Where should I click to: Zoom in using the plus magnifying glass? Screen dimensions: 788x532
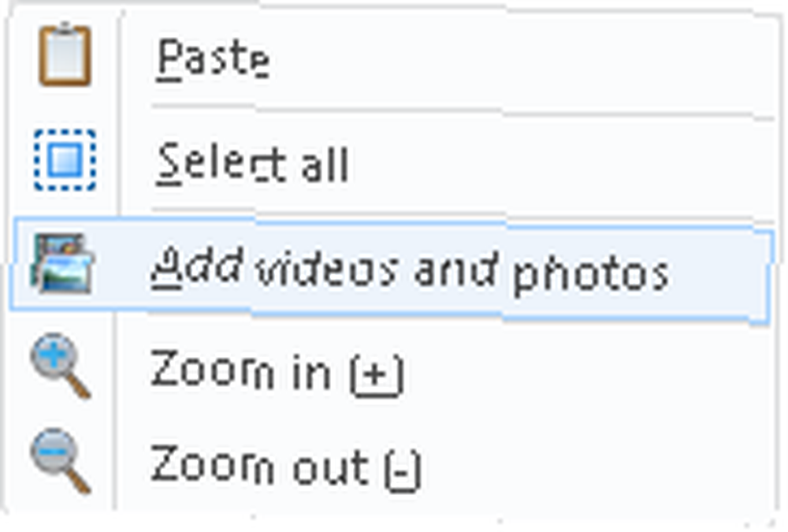pos(61,366)
